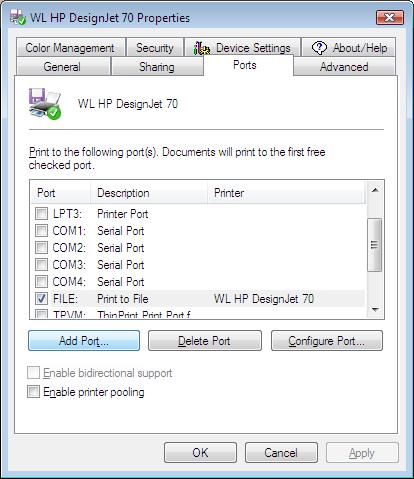Click the port list scroll up arrow
The height and width of the screenshot is (479, 414).
(x=375, y=190)
